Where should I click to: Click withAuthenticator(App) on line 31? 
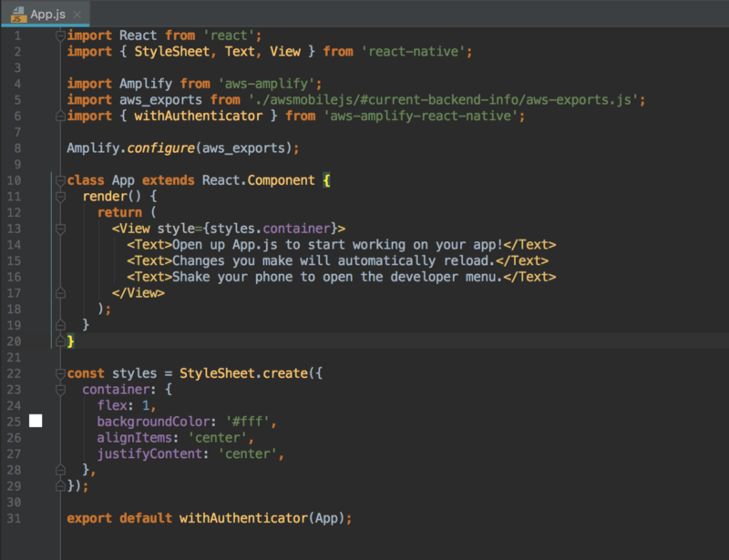click(x=262, y=518)
